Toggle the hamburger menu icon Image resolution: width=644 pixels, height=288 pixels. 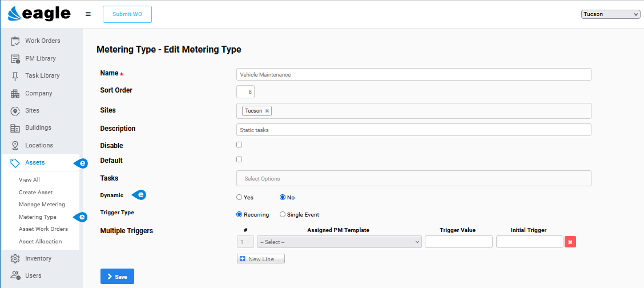click(88, 14)
